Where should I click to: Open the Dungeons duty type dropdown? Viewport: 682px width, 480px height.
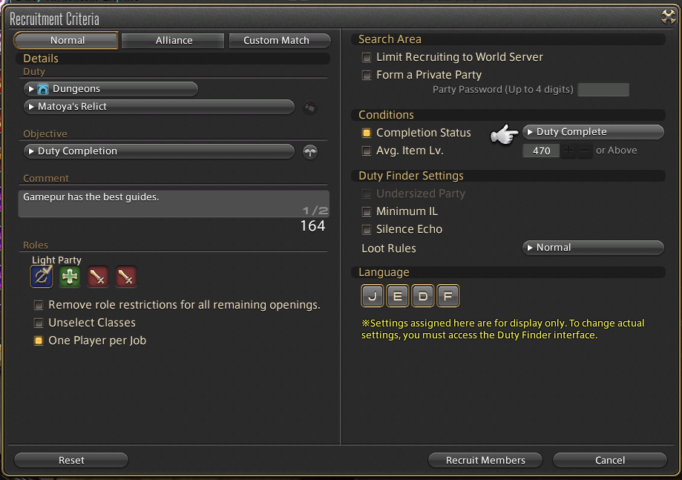point(111,89)
